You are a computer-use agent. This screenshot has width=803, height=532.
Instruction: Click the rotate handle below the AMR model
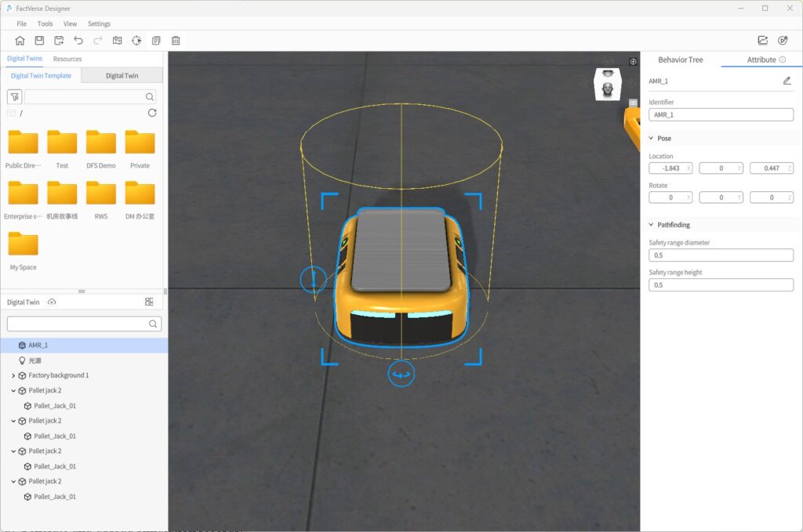pos(401,375)
